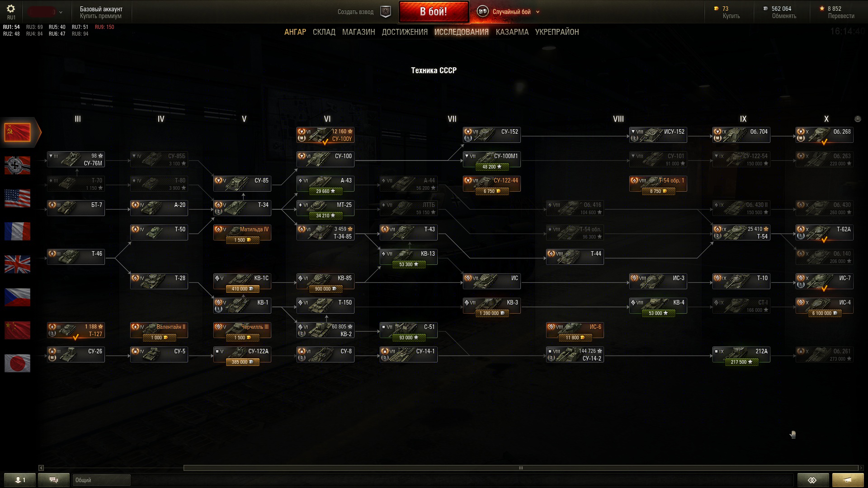The width and height of the screenshot is (868, 488).
Task: Open the settings gear menu
Action: (x=11, y=9)
